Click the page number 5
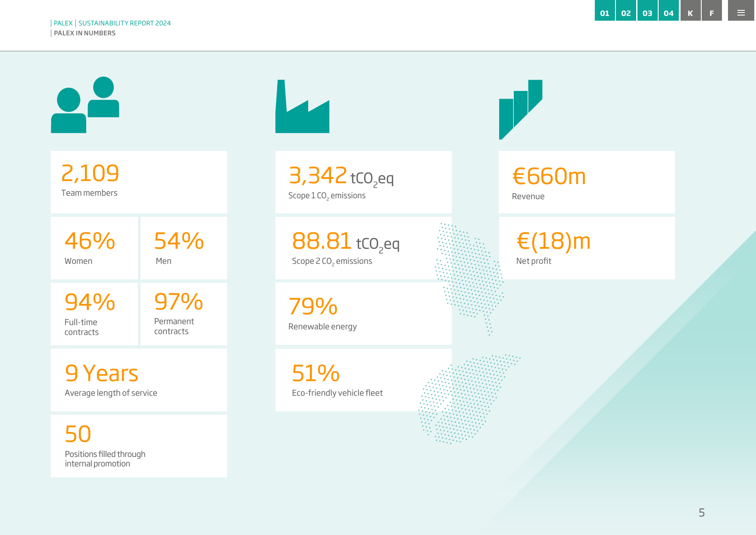This screenshot has height=535, width=756. click(x=702, y=513)
